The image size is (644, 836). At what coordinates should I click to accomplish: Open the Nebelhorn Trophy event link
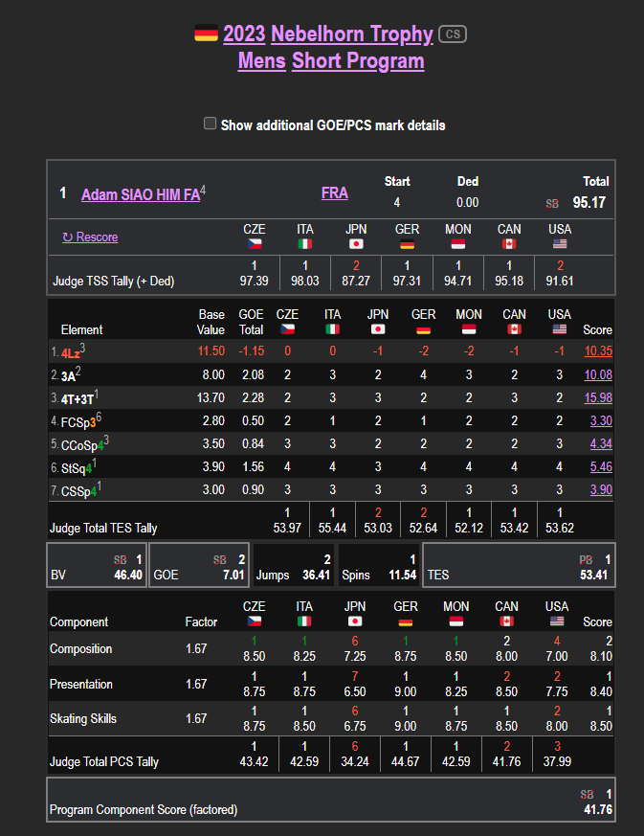(352, 34)
